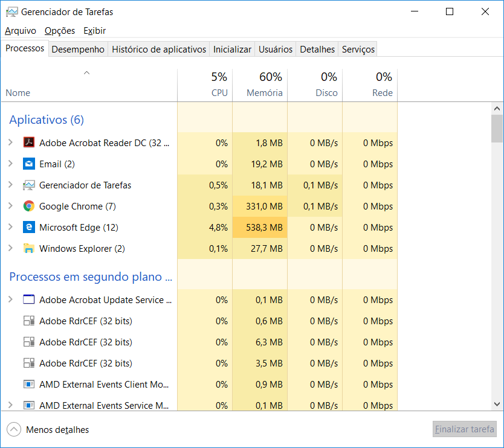Image resolution: width=504 pixels, height=448 pixels.
Task: Expand Adobe Acrobat Reader DC process group
Action: click(x=10, y=142)
